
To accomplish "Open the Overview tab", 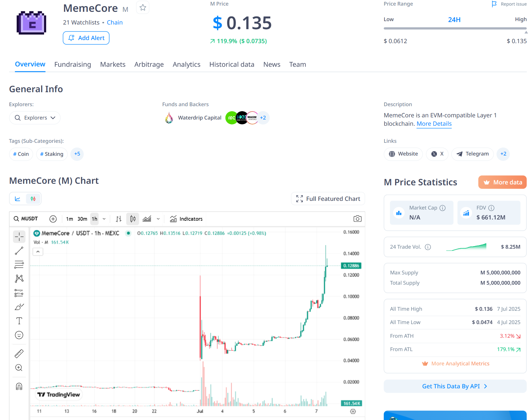I will pos(30,64).
